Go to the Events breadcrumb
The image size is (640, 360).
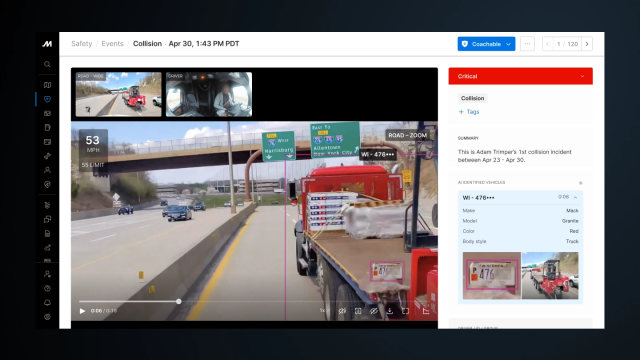[112, 44]
